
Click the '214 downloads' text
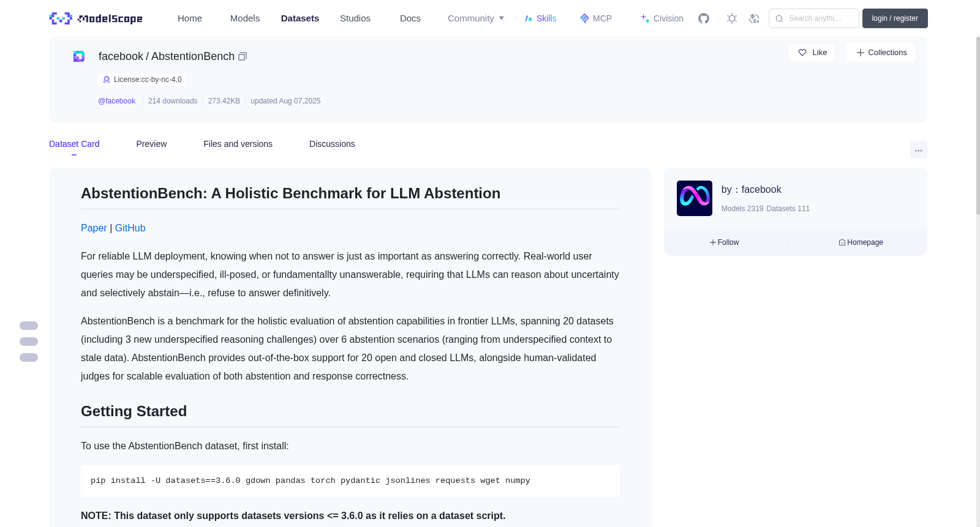(173, 101)
